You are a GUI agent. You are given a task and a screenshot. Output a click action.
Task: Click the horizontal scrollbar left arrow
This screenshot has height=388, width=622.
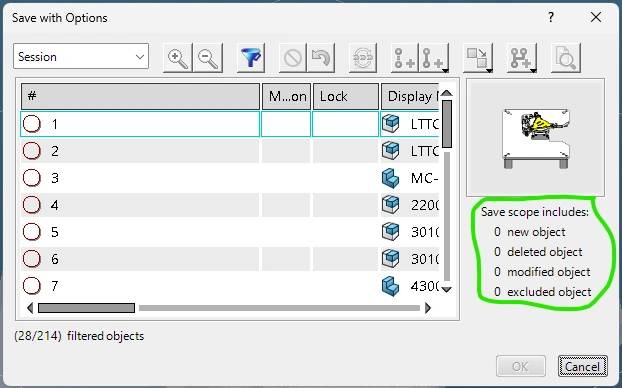click(30, 308)
